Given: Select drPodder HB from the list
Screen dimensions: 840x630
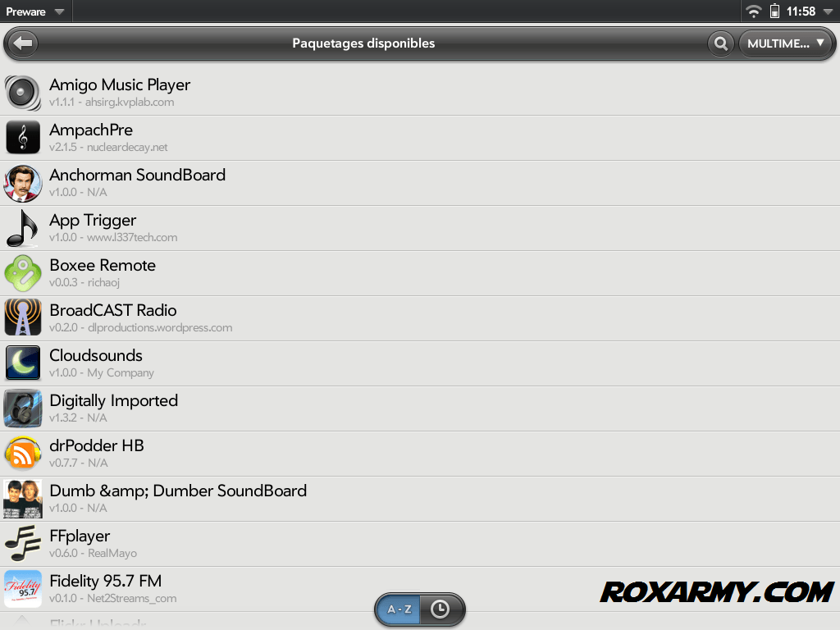Looking at the screenshot, I should point(420,454).
